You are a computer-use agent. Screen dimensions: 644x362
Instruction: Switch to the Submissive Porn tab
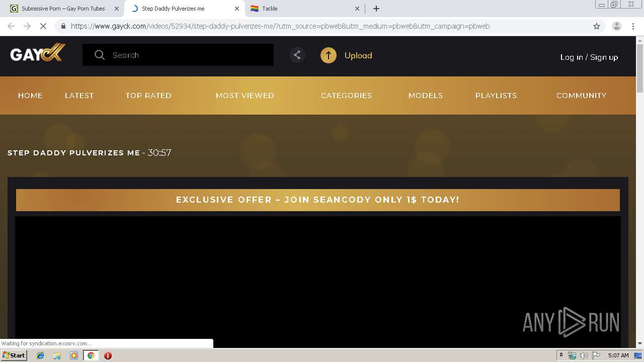pos(63,9)
